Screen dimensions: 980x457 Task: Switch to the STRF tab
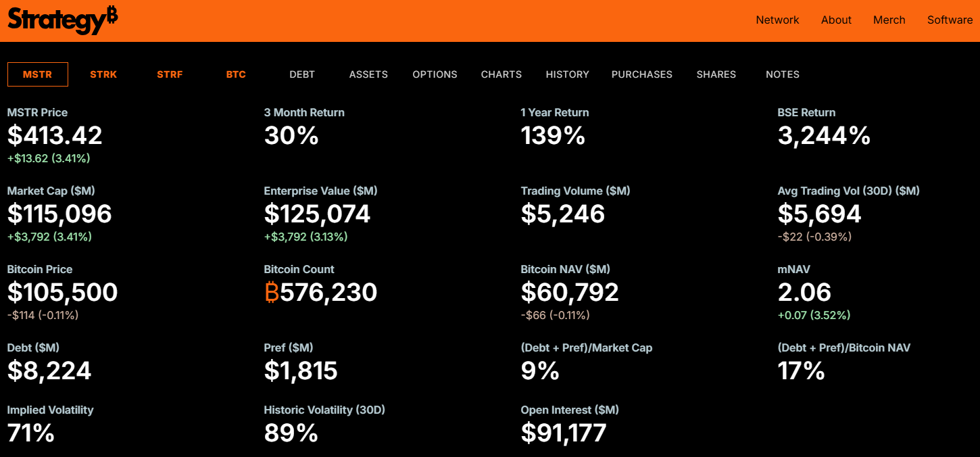point(170,74)
